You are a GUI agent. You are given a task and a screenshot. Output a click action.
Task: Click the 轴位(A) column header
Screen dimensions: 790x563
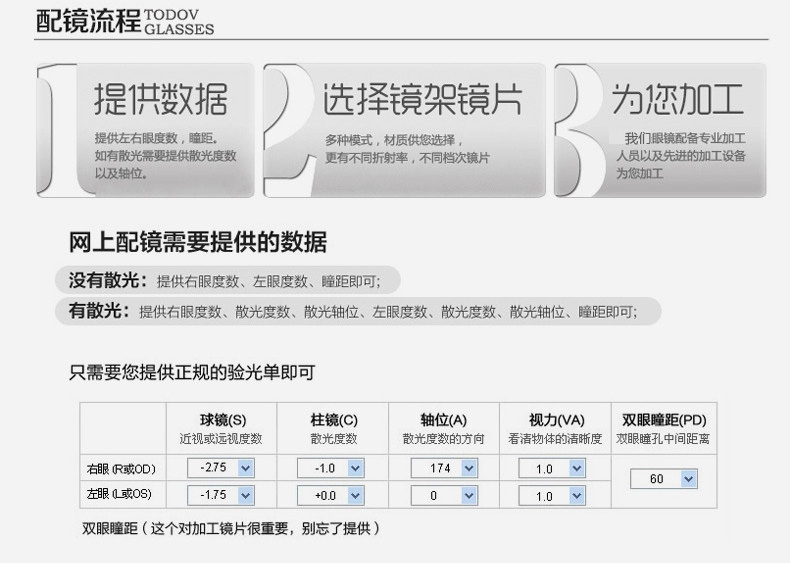(443, 420)
